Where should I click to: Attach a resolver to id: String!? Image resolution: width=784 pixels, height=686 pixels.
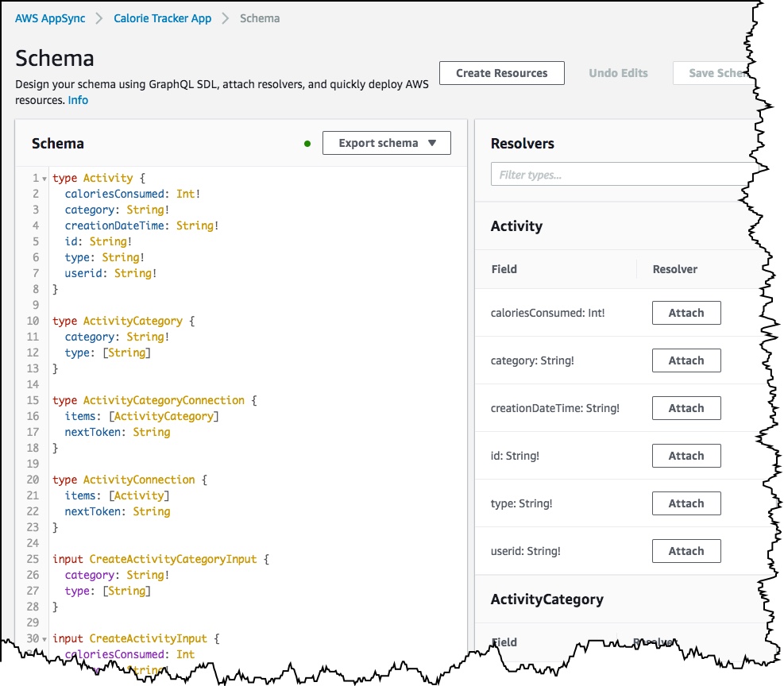tap(686, 456)
